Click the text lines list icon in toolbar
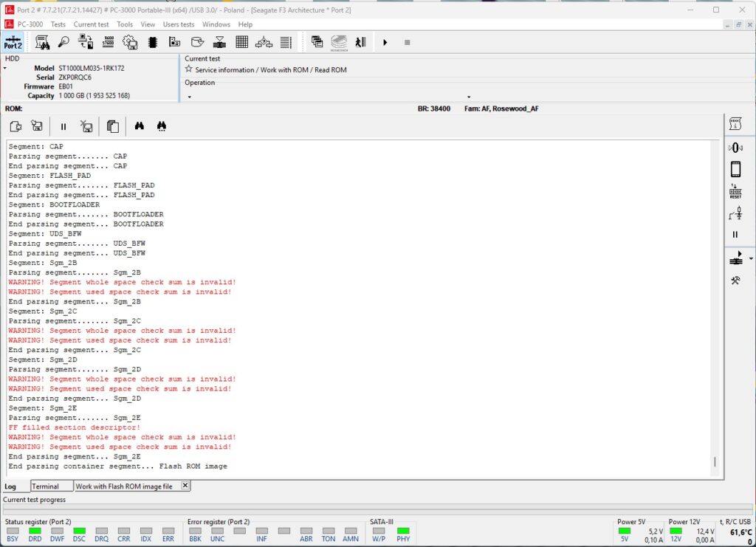 [286, 42]
